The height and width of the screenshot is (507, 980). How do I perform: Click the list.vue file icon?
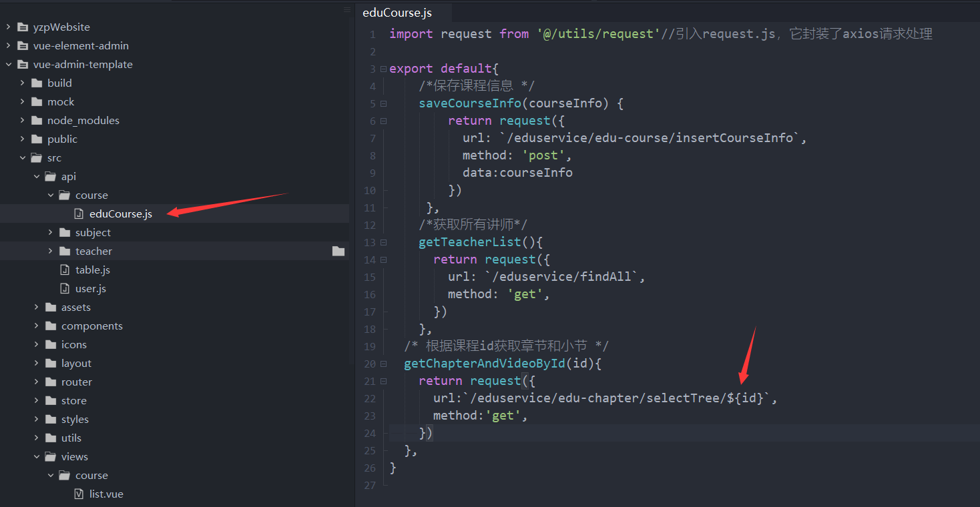click(79, 494)
